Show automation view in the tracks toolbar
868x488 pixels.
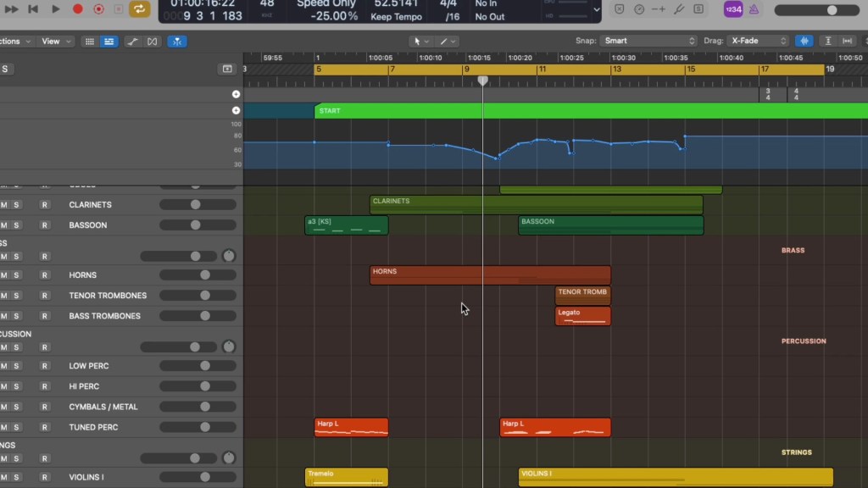click(x=133, y=42)
